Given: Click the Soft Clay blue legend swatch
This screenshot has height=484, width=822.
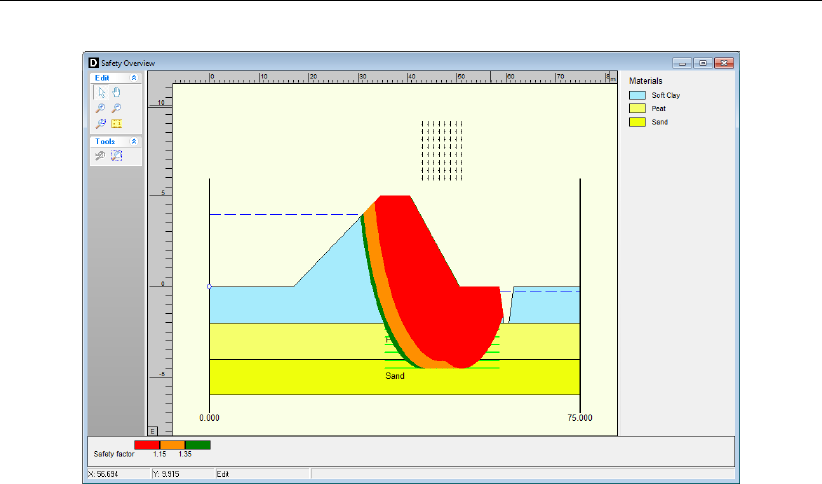Looking at the screenshot, I should pyautogui.click(x=637, y=95).
